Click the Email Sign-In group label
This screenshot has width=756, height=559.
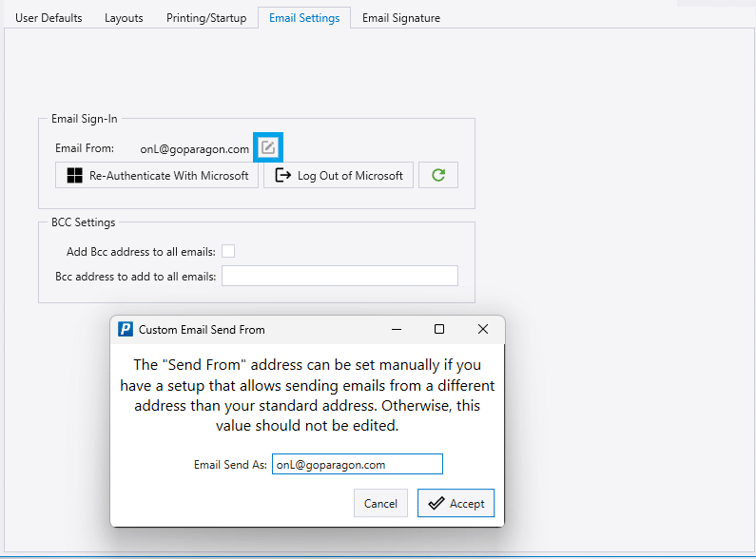(85, 119)
